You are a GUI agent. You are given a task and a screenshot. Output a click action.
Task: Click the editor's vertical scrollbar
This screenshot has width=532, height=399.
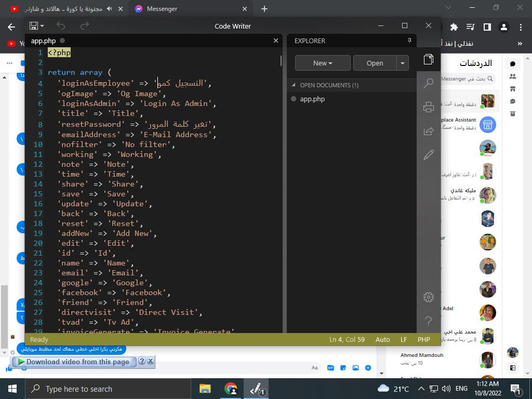click(x=281, y=61)
